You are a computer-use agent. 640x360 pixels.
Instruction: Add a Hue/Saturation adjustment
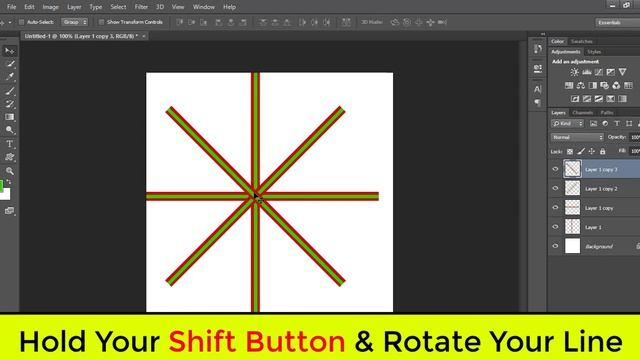pos(569,86)
